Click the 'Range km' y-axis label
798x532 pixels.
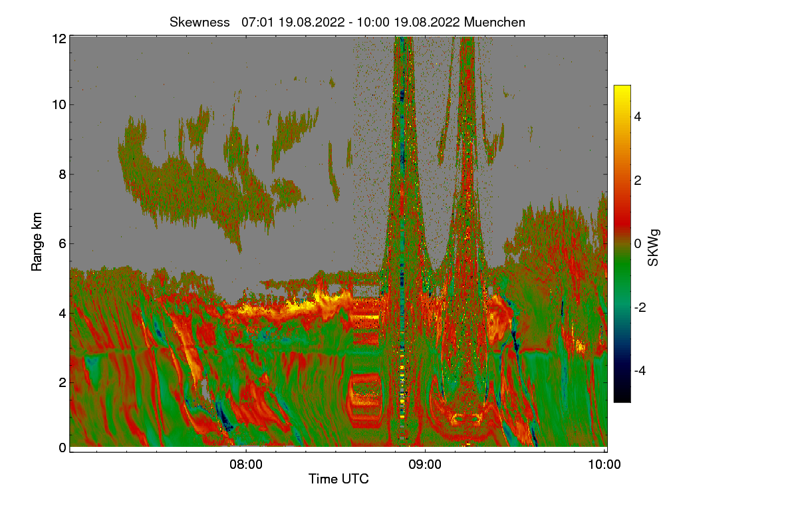(37, 243)
